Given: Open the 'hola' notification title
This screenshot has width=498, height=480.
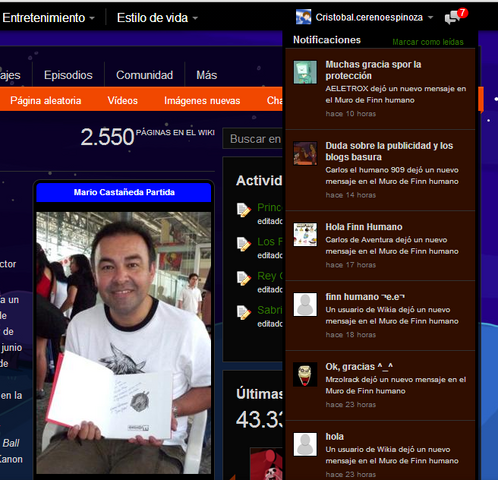Looking at the screenshot, I should tap(334, 437).
